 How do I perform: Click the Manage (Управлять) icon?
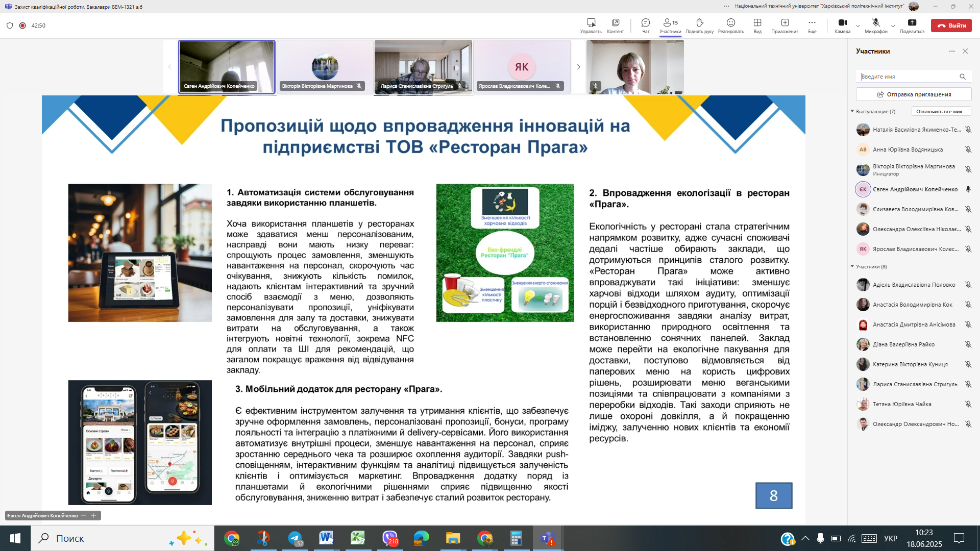[591, 25]
